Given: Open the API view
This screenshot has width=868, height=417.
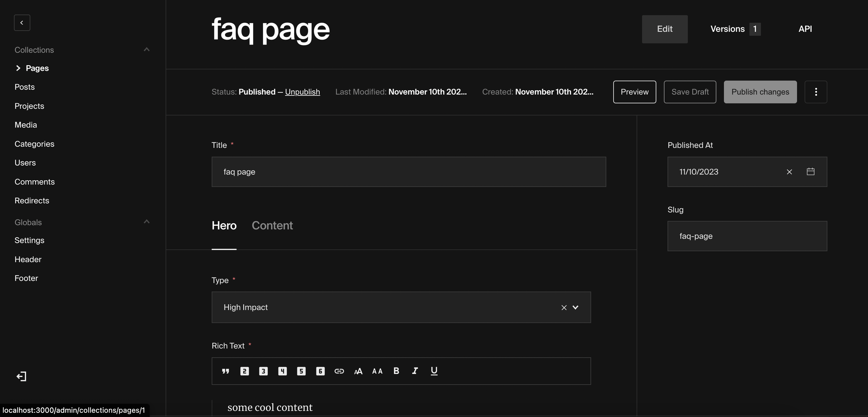Looking at the screenshot, I should pos(805,29).
